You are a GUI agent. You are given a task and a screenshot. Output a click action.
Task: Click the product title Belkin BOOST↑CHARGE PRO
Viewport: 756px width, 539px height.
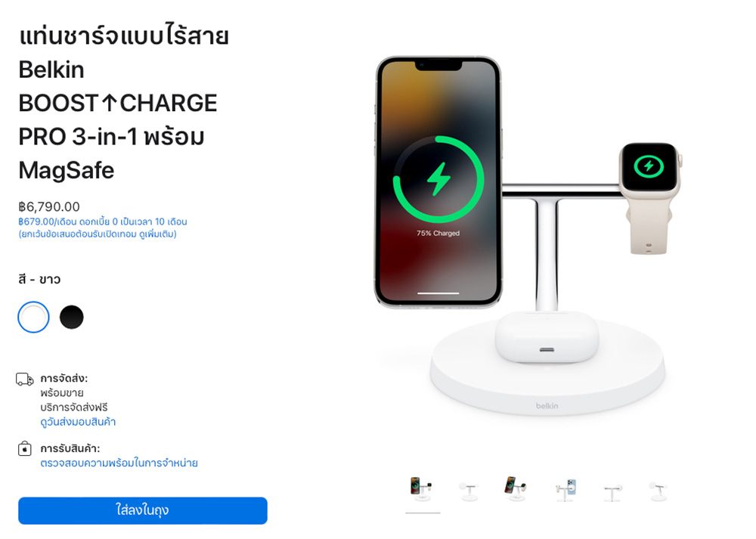(x=123, y=103)
